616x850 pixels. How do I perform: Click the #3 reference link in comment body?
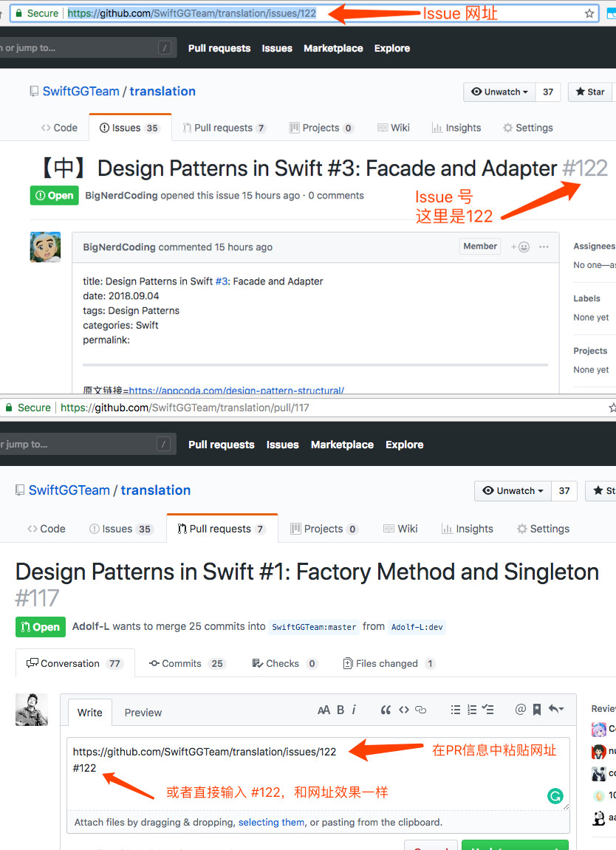tap(222, 281)
